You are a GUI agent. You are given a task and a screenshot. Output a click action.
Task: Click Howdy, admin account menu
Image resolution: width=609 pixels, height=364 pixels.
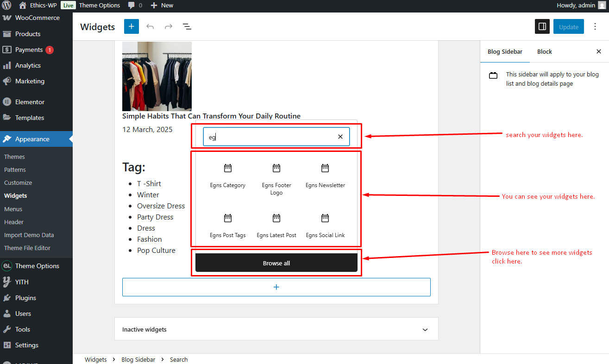[x=582, y=6]
